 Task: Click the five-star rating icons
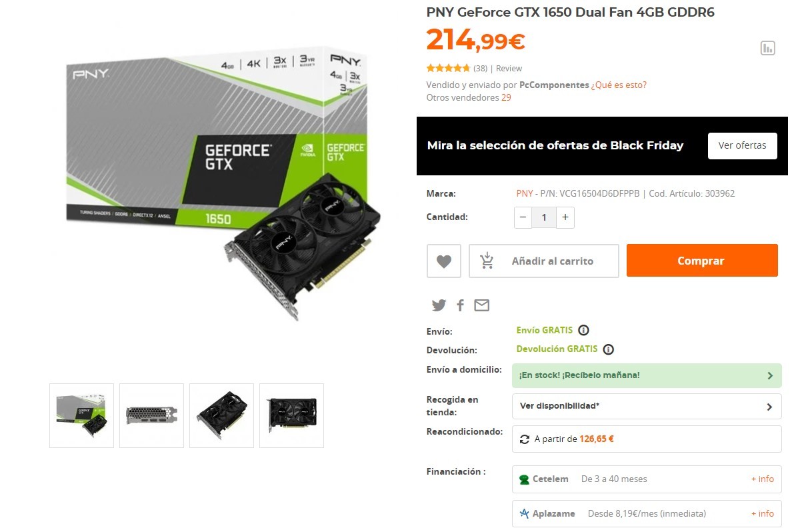[x=448, y=68]
